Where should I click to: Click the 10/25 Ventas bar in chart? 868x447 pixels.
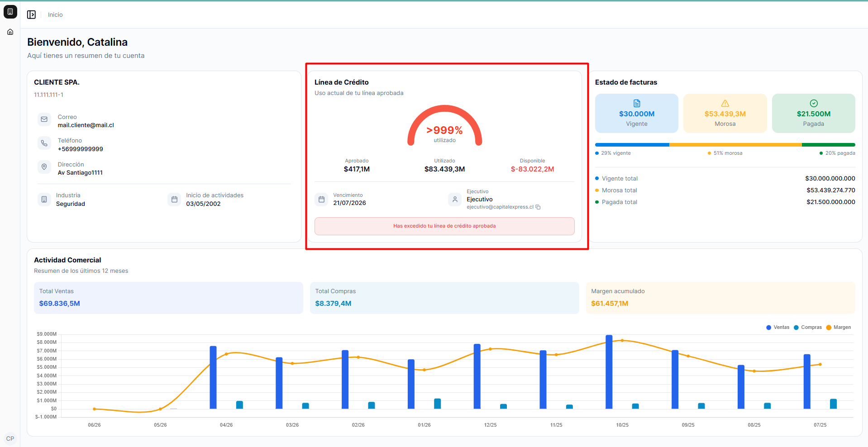click(x=609, y=372)
